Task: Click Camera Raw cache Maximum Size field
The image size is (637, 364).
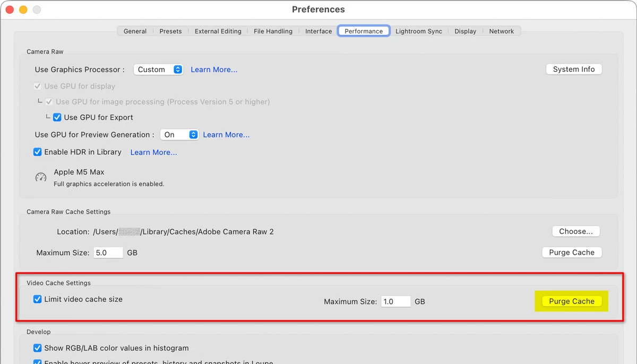Action: (108, 253)
